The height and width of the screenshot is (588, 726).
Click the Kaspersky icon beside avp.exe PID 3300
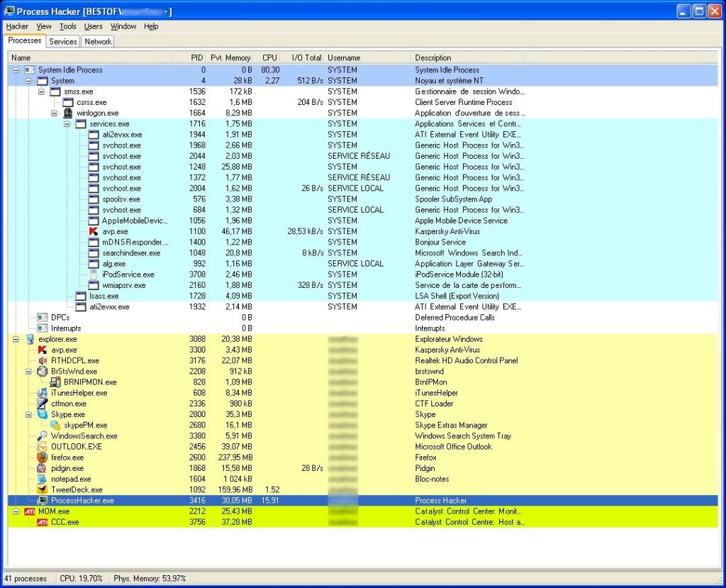43,350
